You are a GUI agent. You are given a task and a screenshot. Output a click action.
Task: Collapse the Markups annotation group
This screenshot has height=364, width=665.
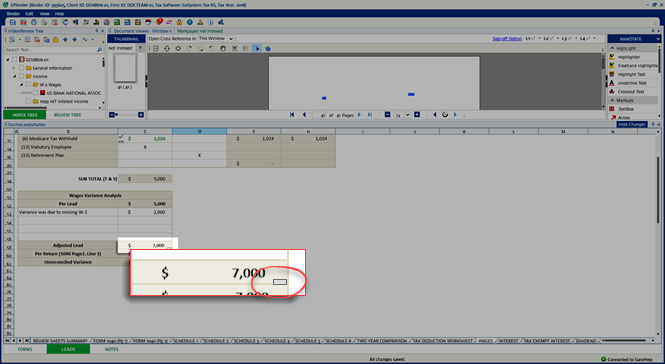(612, 100)
